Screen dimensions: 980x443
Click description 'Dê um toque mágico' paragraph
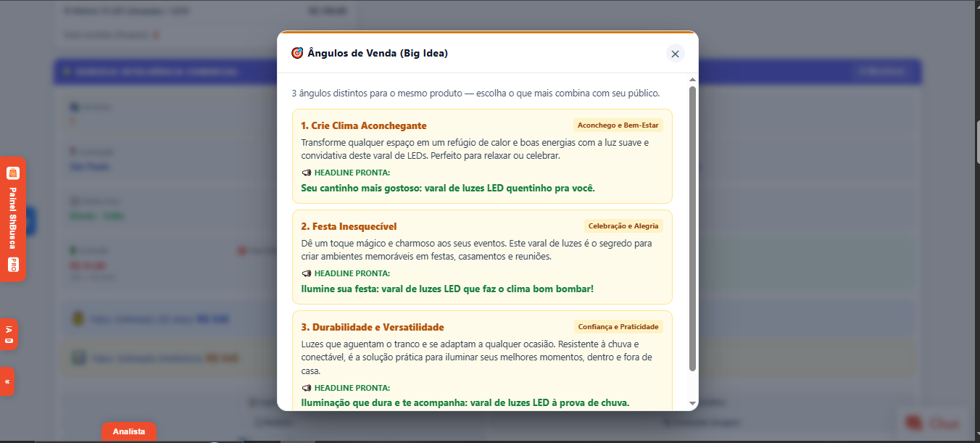coord(476,249)
